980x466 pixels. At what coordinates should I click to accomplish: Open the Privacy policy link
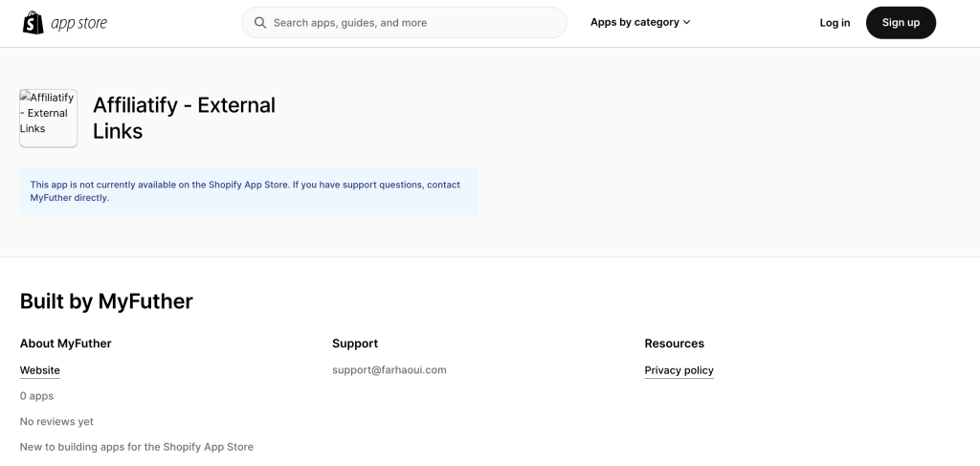[x=679, y=370]
